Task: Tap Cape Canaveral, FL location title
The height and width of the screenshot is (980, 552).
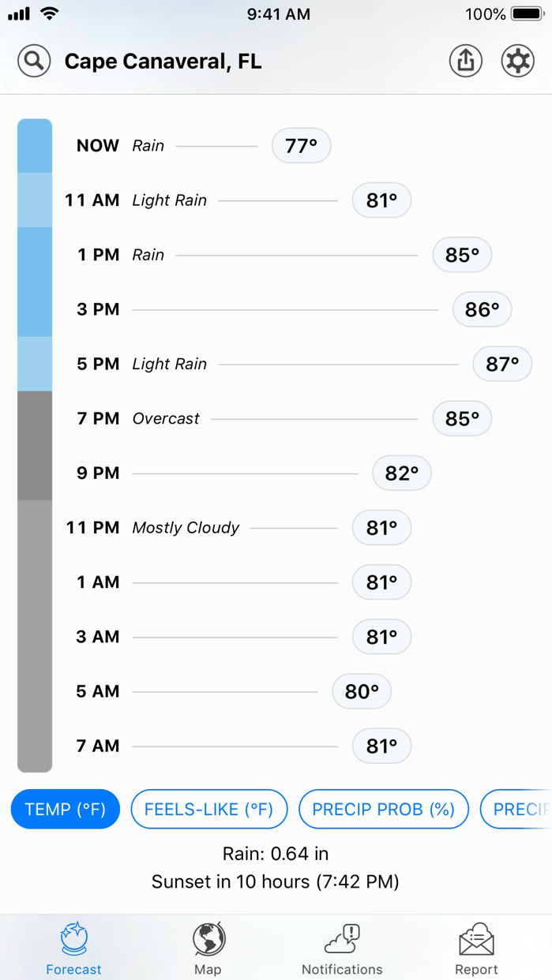Action: pyautogui.click(x=163, y=62)
